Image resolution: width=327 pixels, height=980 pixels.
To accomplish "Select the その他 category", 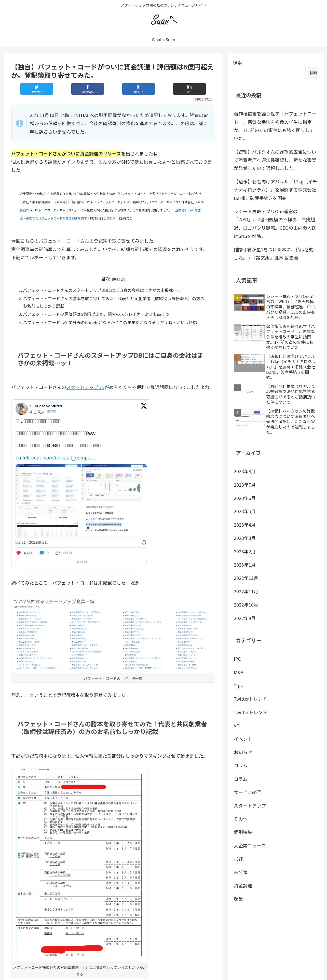I will tap(241, 819).
